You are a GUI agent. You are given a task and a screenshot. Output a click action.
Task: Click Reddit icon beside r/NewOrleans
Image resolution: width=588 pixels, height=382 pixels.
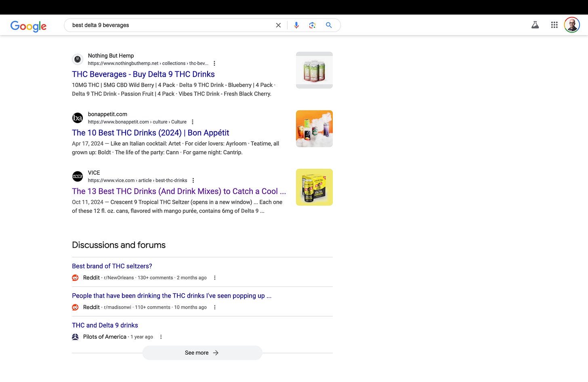(x=75, y=278)
